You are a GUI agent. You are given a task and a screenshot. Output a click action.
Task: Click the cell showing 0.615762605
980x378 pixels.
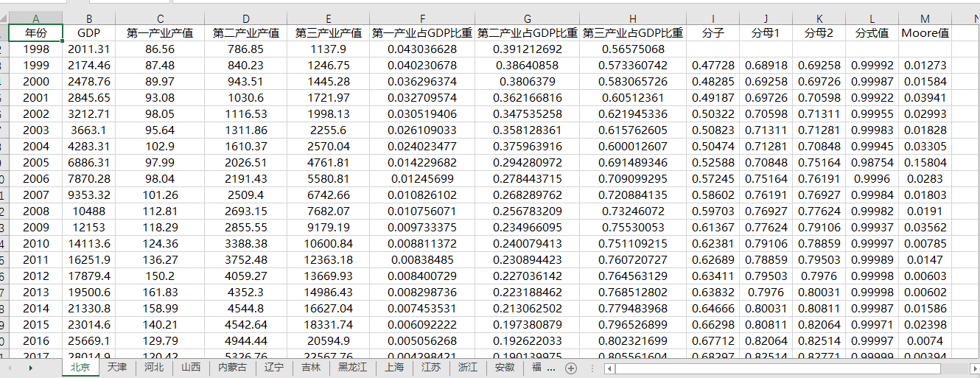click(x=633, y=130)
